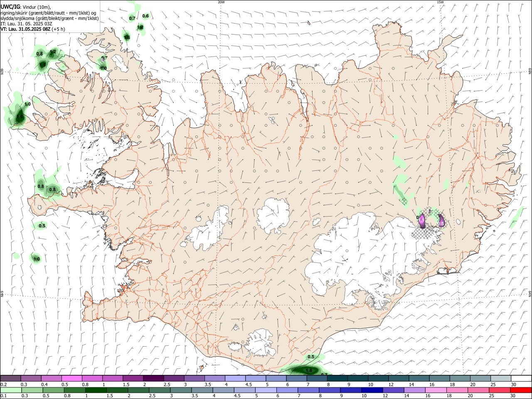Click the rain legend swatch starting at 2
The width and height of the screenshot is (532, 399).
(x=138, y=390)
